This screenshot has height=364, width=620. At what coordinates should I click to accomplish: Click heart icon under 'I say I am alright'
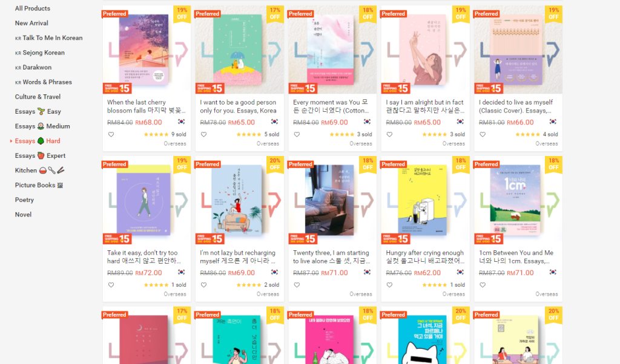[389, 134]
